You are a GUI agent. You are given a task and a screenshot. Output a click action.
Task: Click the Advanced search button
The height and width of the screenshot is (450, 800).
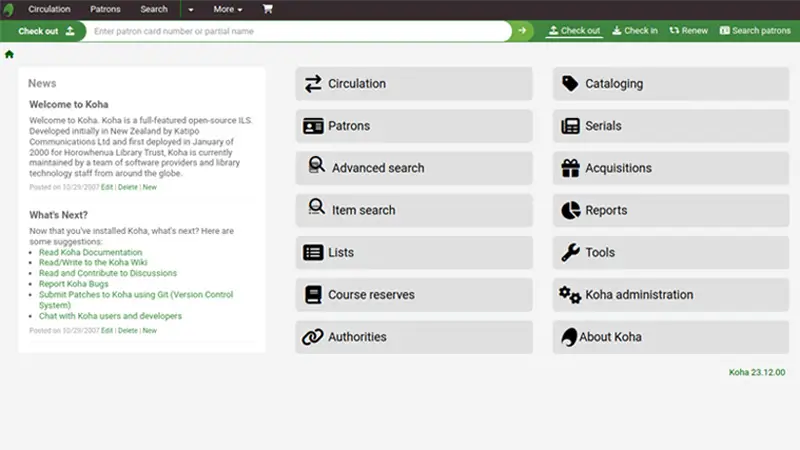[x=377, y=168]
